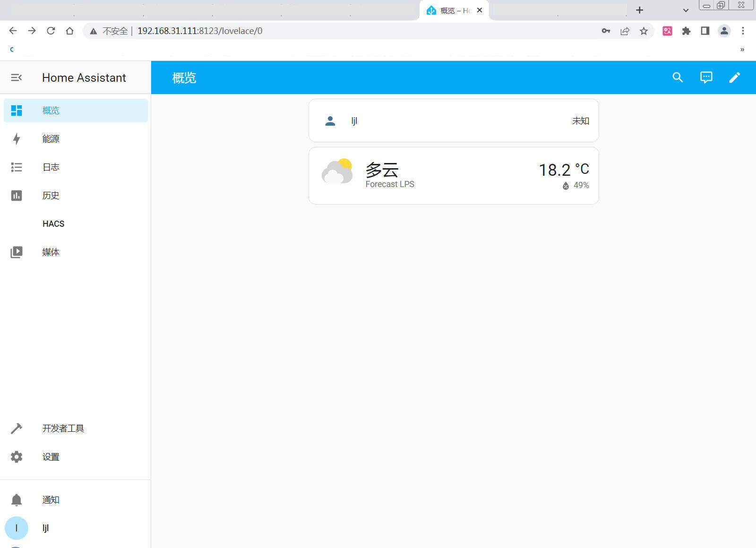This screenshot has width=756, height=548.
Task: Open the browser extensions puzzle icon
Action: pyautogui.click(x=686, y=31)
